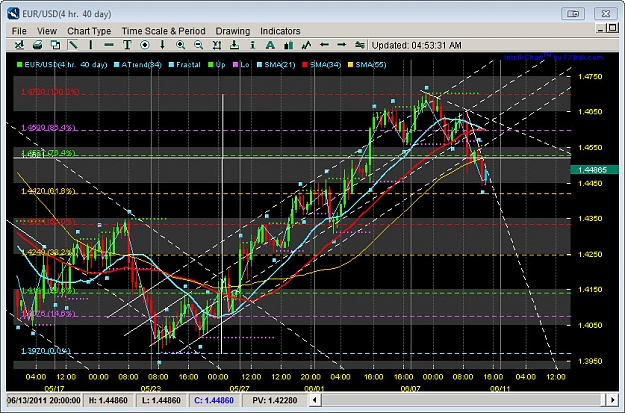Open the Drawing menu
The height and width of the screenshot is (413, 625).
[x=233, y=31]
